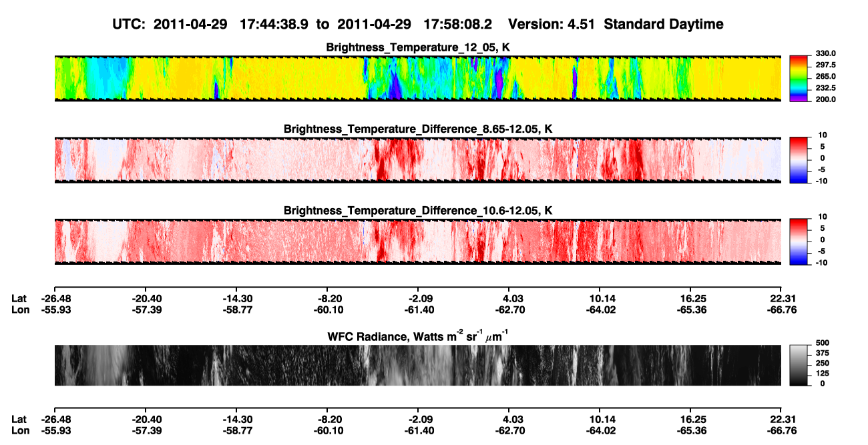Click bottom axis latitude value -26.48
The width and height of the screenshot is (868, 445).
tap(55, 420)
